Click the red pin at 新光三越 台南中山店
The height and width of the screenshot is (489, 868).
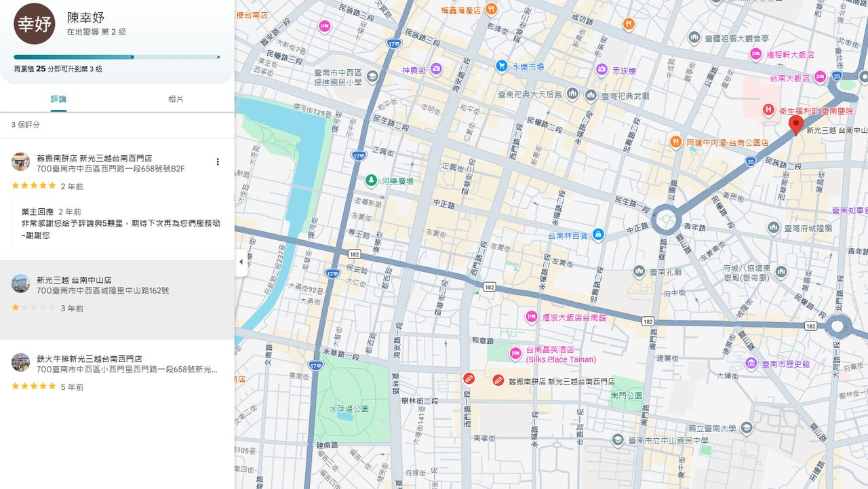(796, 125)
